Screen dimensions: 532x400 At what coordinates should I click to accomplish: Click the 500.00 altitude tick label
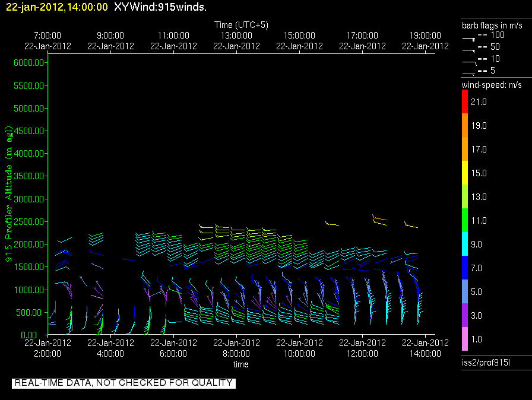click(31, 313)
